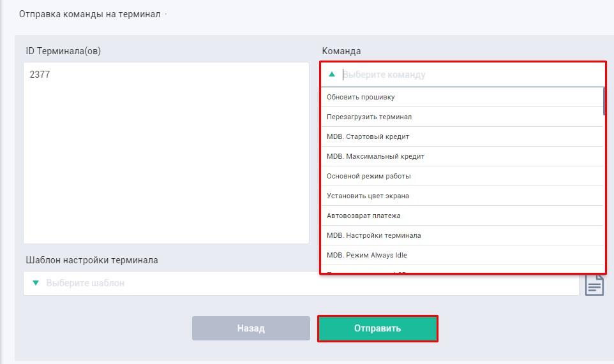614x364 pixels.
Task: Expand template dropdown using its green arrow
Action: click(x=36, y=282)
